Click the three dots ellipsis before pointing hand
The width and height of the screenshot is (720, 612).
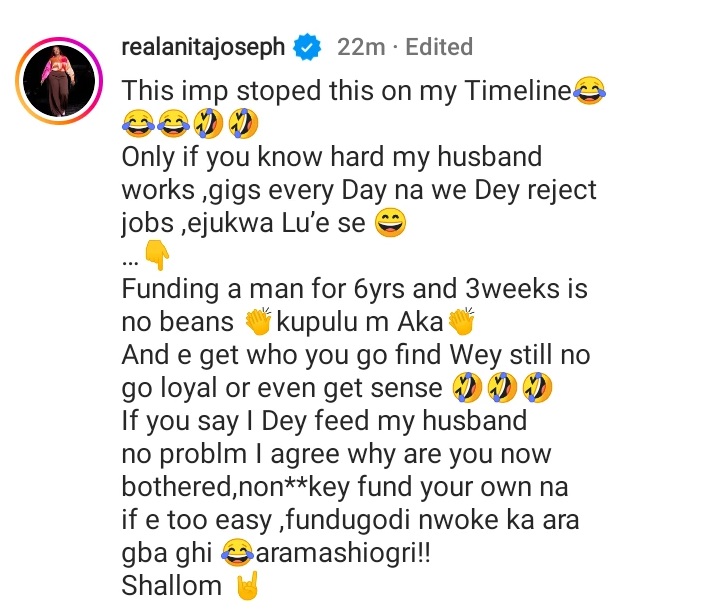click(130, 264)
